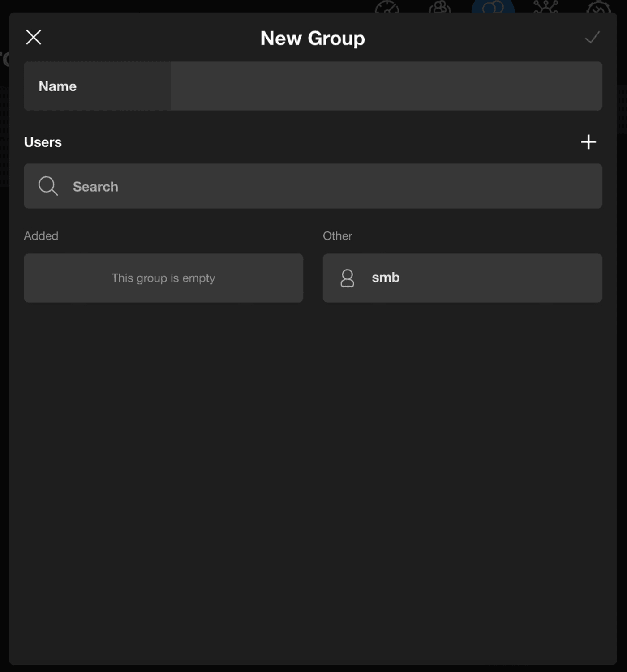The image size is (627, 672).
Task: Click the New Group dialog title
Action: coord(313,38)
